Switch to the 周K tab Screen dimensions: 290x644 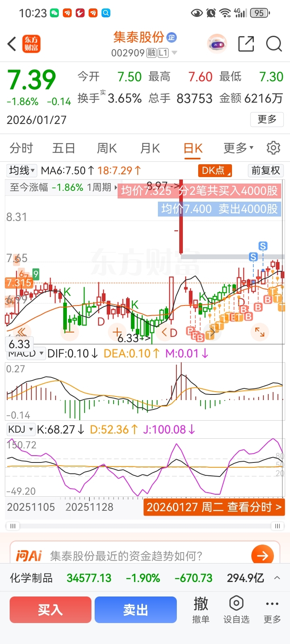[x=107, y=148]
